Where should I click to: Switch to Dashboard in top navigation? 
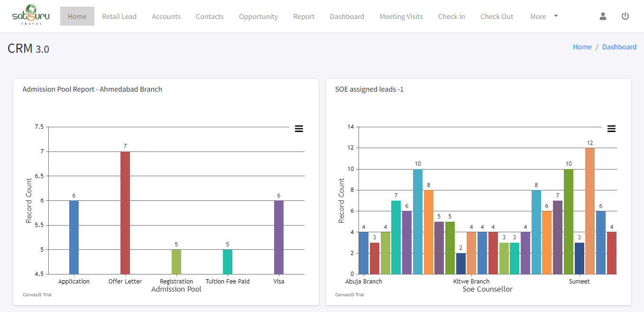point(347,16)
